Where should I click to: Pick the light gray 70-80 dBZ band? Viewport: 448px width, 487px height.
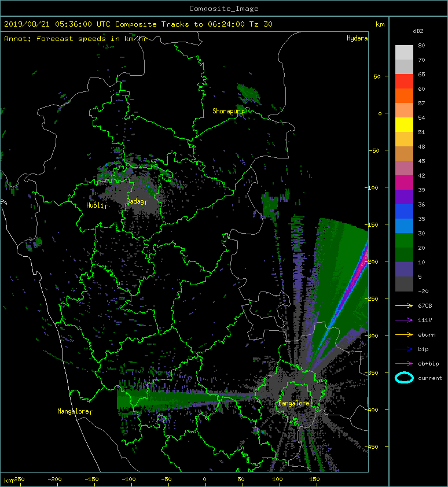[404, 52]
